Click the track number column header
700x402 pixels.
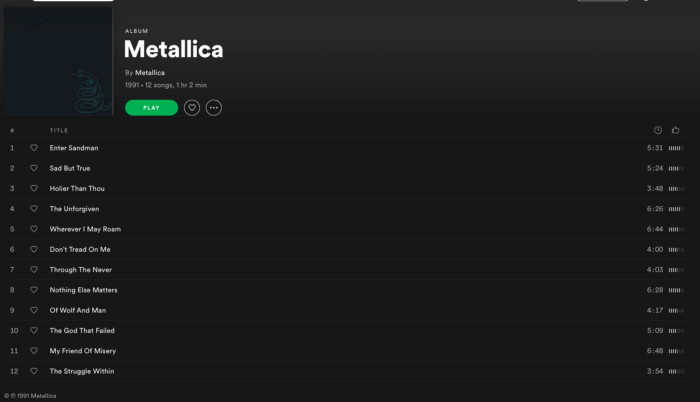[12, 130]
